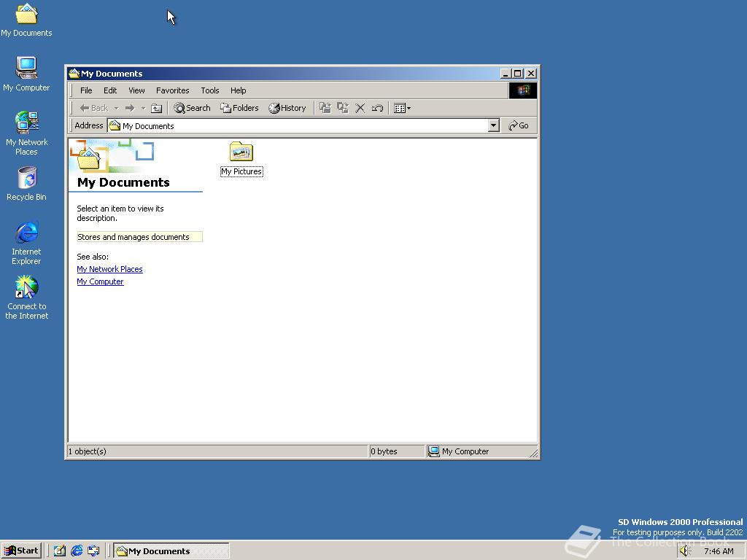Click the window resize grip corner
The width and height of the screenshot is (747, 560).
coord(534,454)
